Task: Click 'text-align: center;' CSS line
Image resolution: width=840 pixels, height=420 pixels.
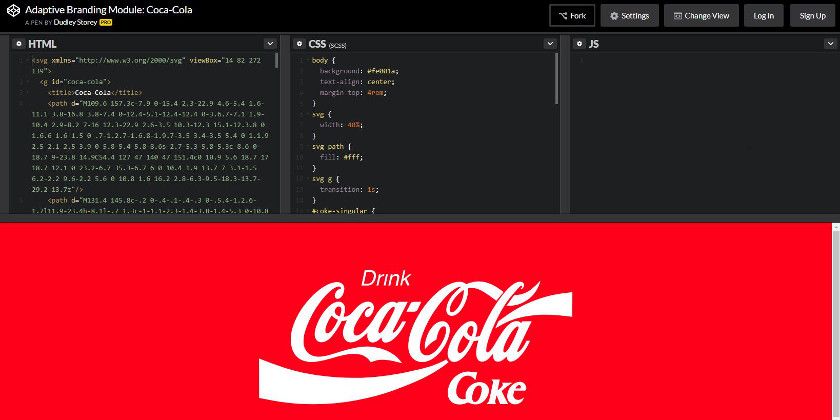Action: [x=357, y=82]
